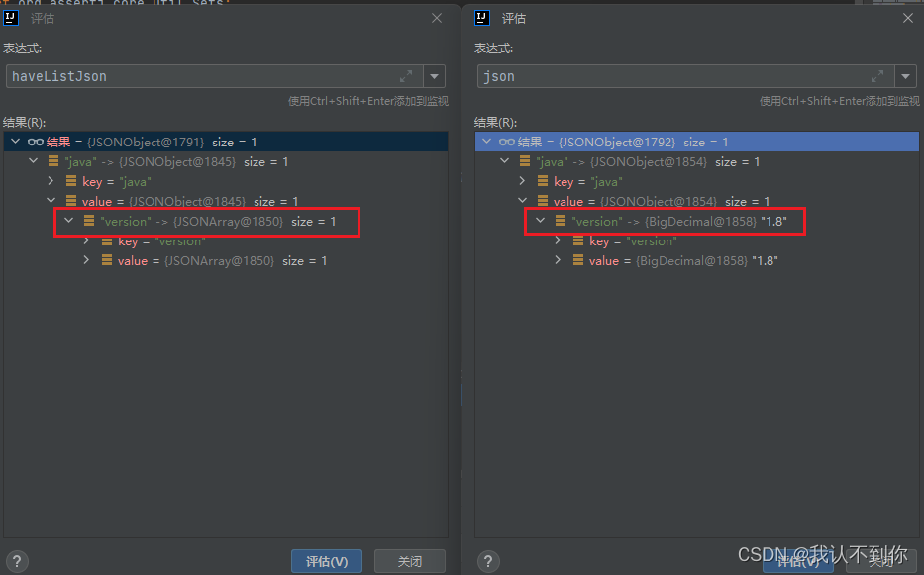Select the JSONObject@1791 result row
The width and height of the screenshot is (924, 575).
[226, 142]
